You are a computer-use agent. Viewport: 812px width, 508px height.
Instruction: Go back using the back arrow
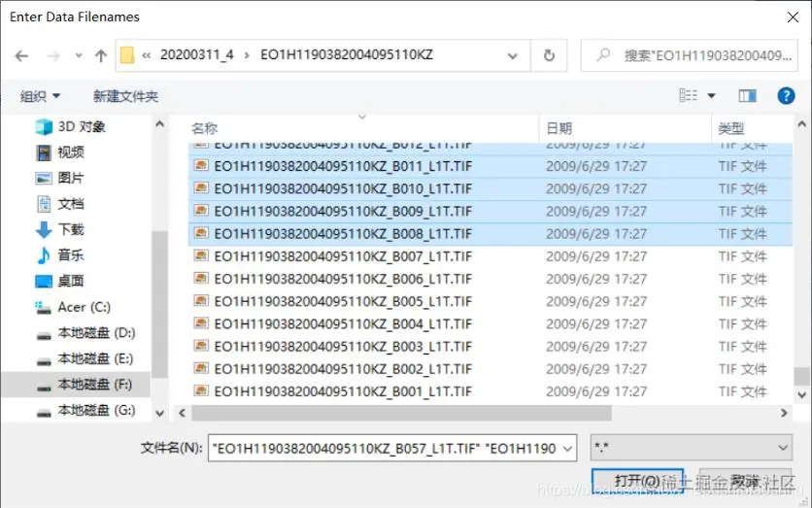click(x=21, y=55)
